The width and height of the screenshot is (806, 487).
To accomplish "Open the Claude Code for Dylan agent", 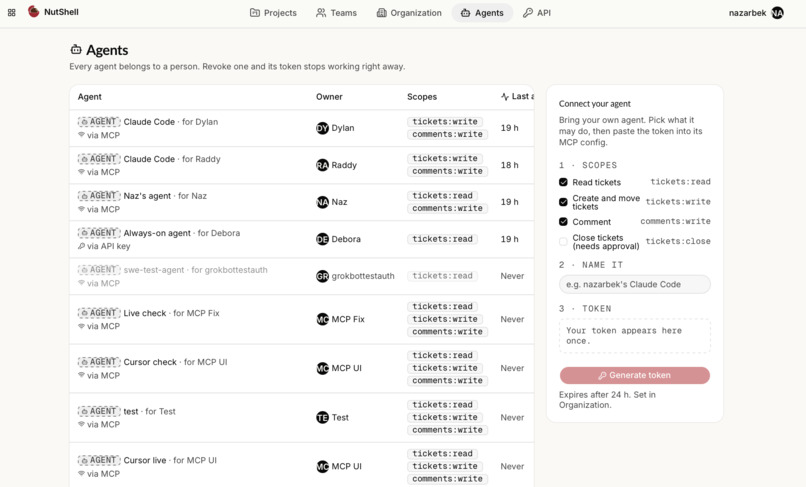I will click(x=171, y=122).
